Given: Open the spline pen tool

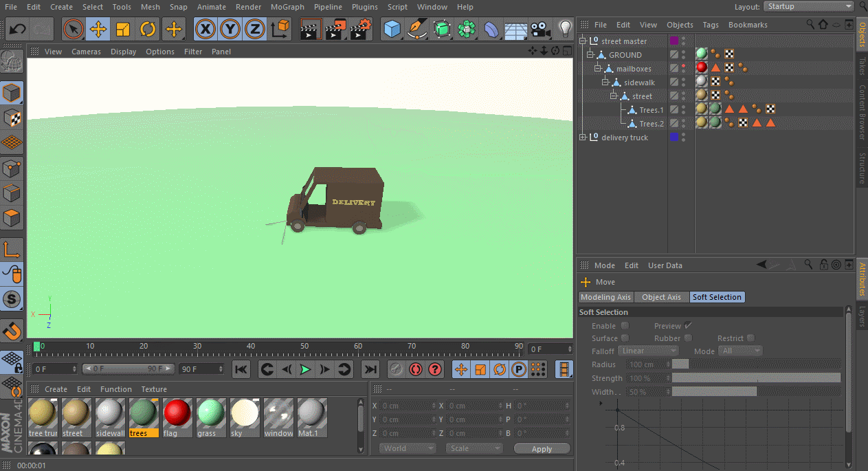Looking at the screenshot, I should [x=417, y=29].
